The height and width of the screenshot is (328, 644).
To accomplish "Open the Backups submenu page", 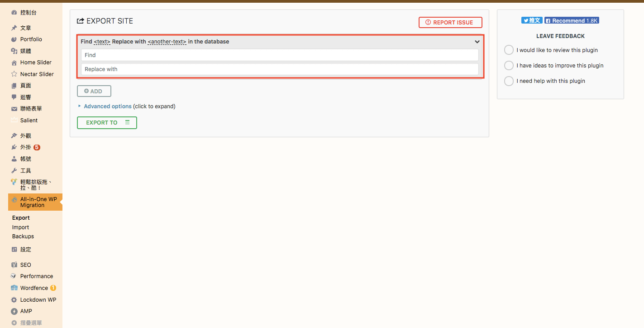I will click(x=23, y=236).
